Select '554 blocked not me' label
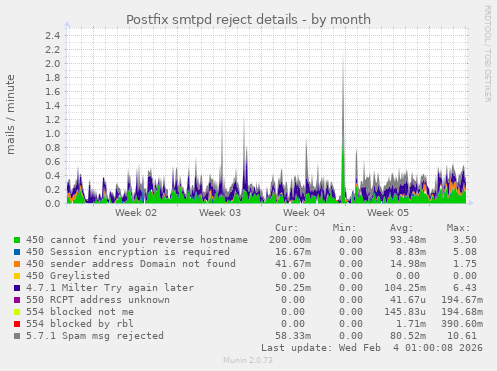 pos(80,312)
